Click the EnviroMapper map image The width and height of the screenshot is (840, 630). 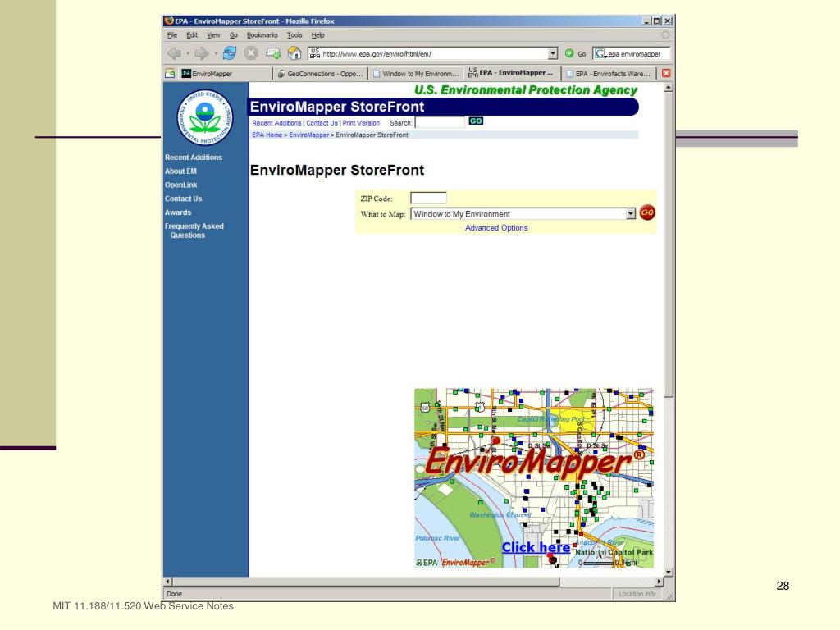click(x=533, y=478)
